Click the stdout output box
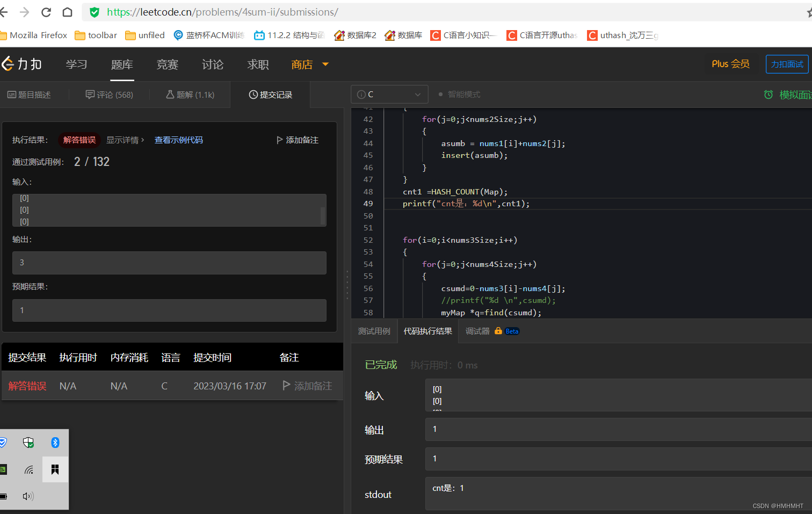 coord(619,494)
